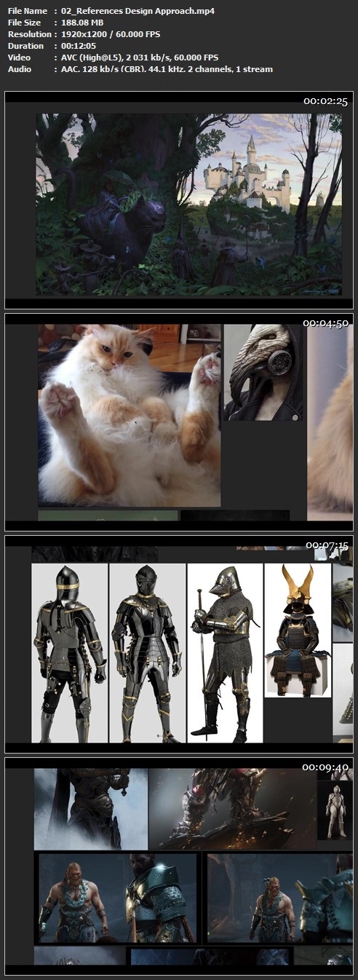Open the fantasy castle forest painting frame
Screen dimensions: 358x980
189,204
